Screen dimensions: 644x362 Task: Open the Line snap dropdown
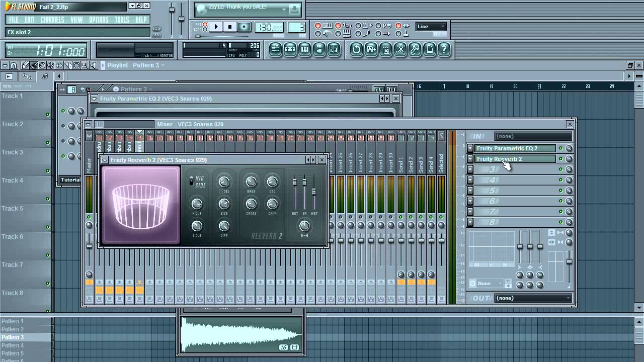pos(431,27)
